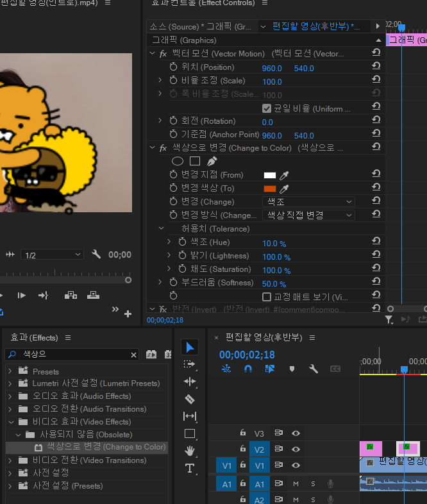Open program monitor settings wrench
427x504 pixels.
(96, 255)
